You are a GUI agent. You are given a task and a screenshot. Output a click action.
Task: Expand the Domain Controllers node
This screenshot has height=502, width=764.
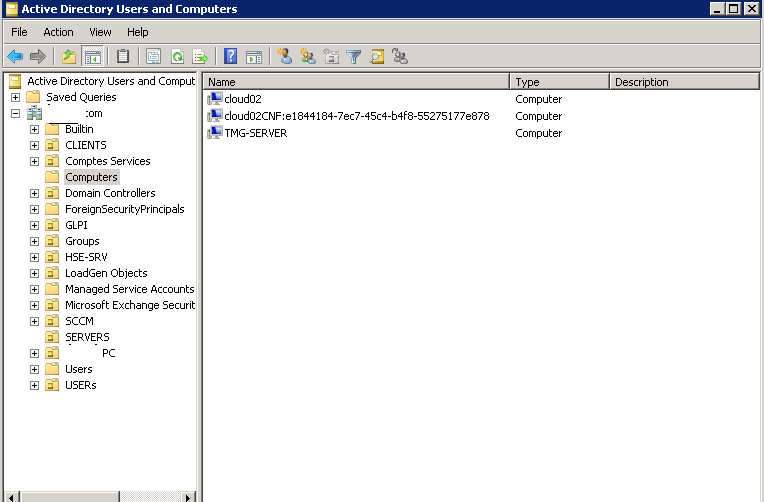(x=35, y=193)
